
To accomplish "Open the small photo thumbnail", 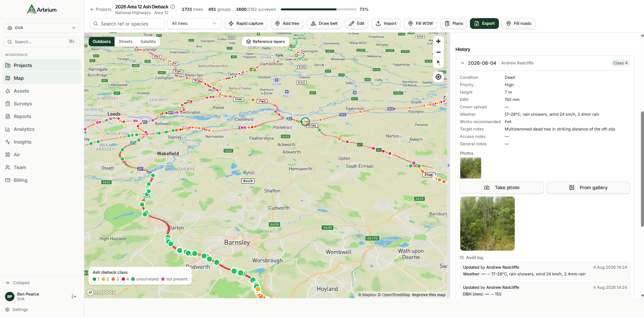I will tap(470, 168).
